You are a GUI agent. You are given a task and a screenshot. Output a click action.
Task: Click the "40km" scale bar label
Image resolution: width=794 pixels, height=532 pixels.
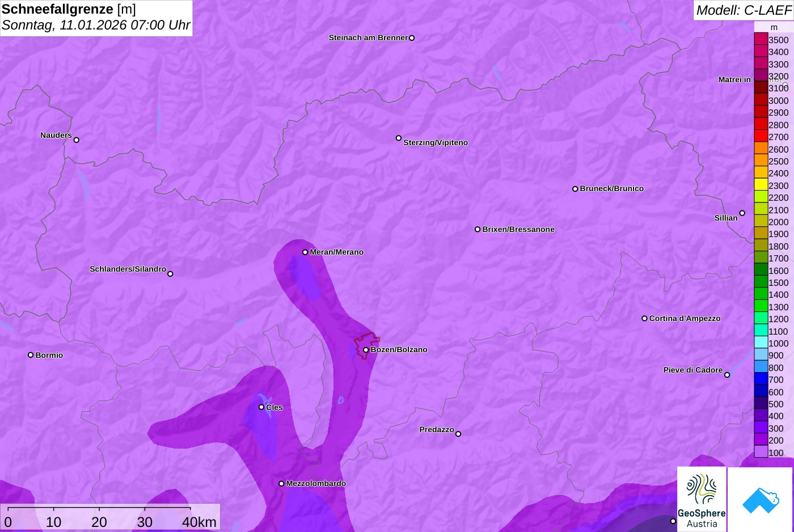click(x=199, y=522)
